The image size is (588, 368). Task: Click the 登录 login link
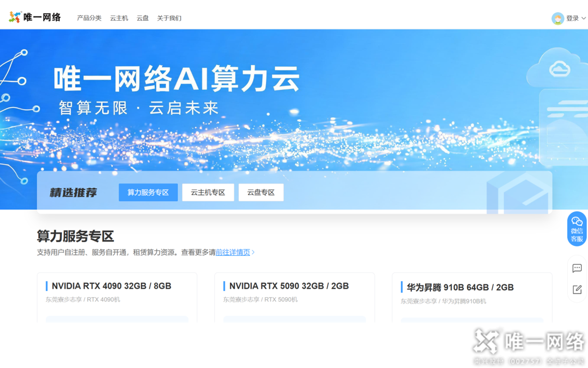click(x=572, y=18)
